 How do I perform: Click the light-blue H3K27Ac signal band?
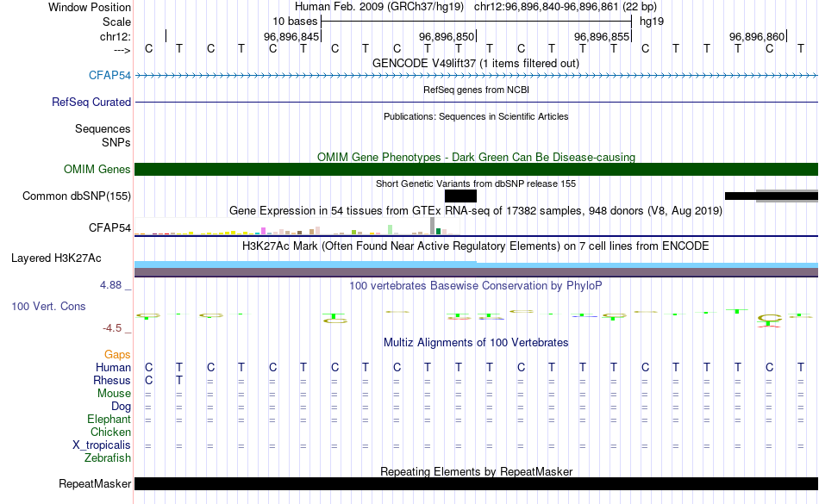(476, 264)
